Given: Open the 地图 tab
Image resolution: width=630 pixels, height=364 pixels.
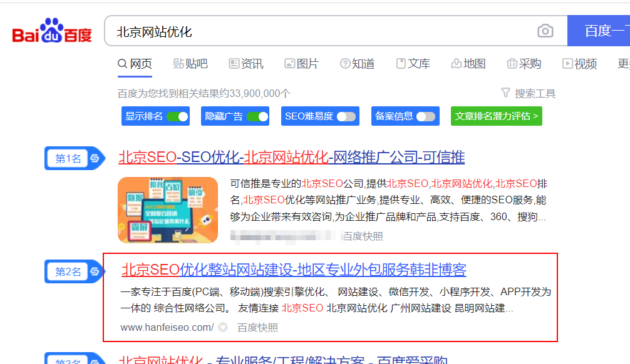Looking at the screenshot, I should (468, 64).
